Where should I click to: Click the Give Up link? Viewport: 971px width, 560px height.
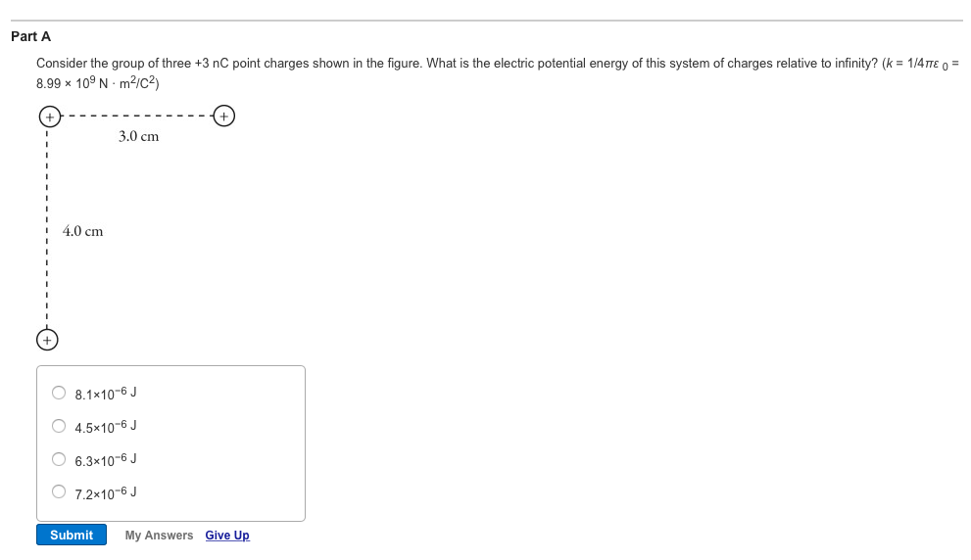pyautogui.click(x=227, y=536)
